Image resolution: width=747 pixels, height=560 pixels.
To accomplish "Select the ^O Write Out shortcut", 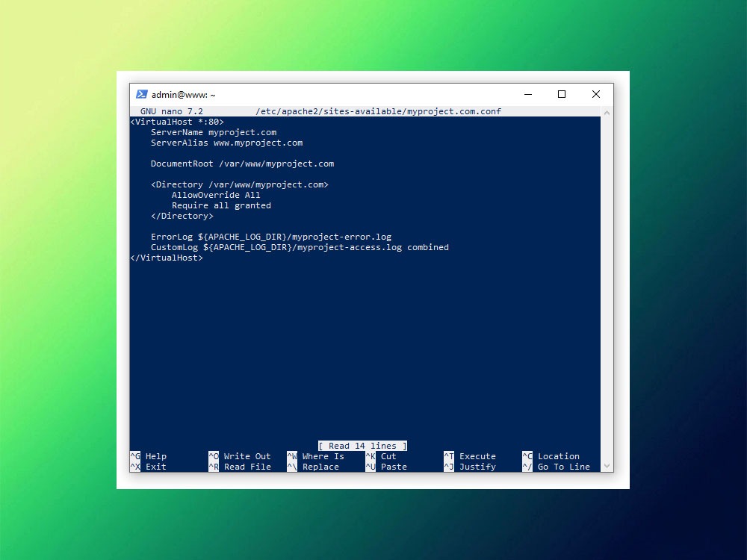I will point(239,456).
